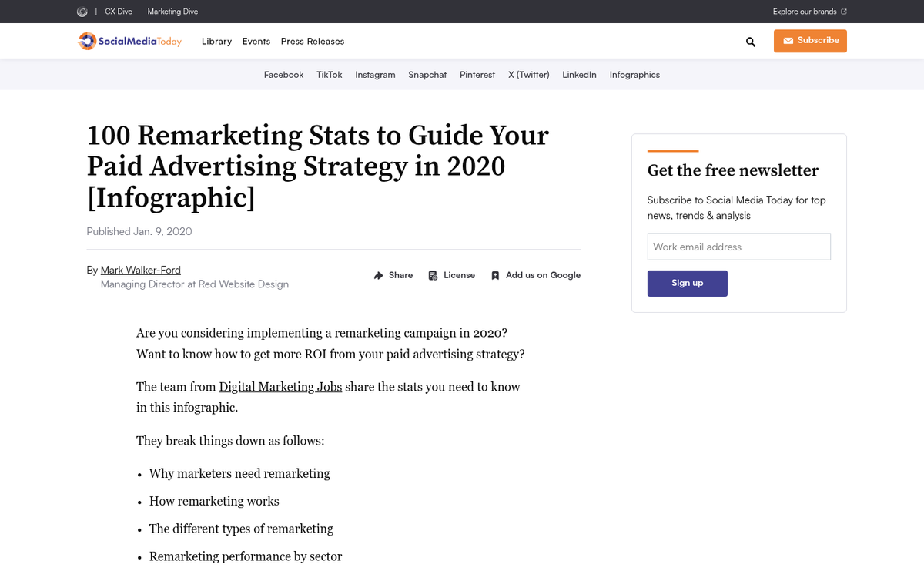Go to the Events page
Screen dimensions: 924x578
(x=256, y=42)
